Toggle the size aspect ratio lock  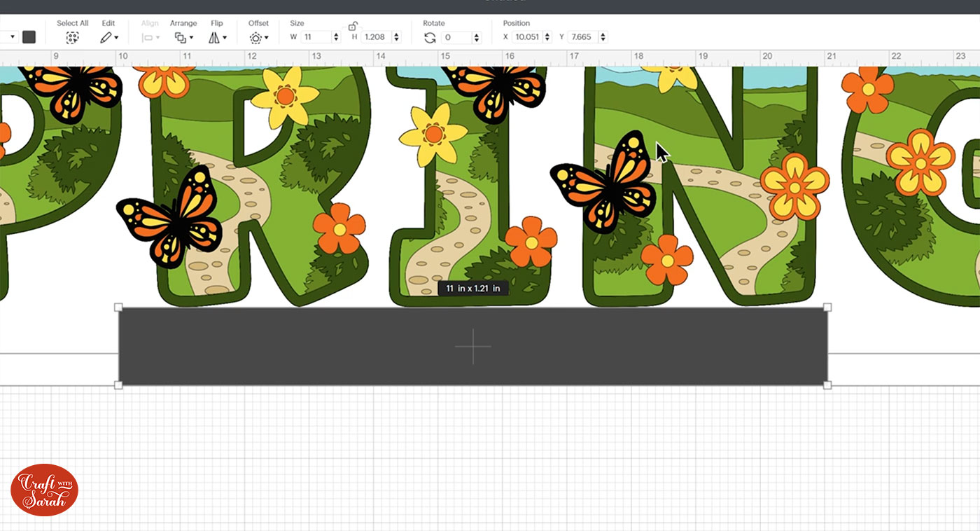(x=353, y=27)
